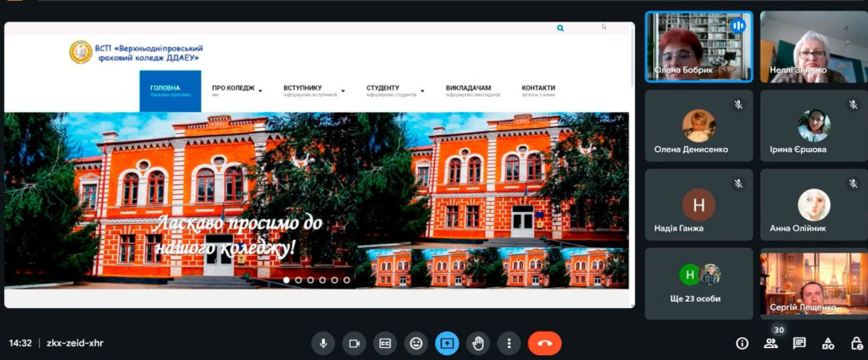Screen dimensions: 868x360
Task: Open the activities panel icon
Action: point(828,343)
